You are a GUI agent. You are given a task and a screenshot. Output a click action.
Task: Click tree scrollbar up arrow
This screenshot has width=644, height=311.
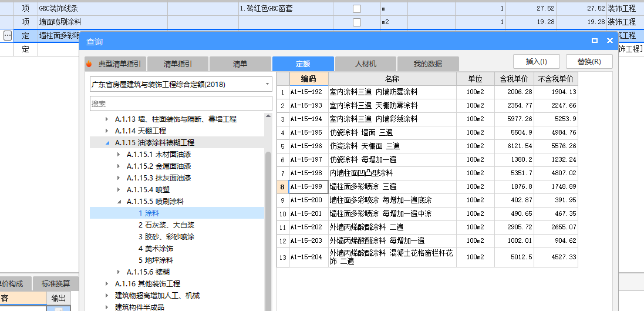tap(268, 116)
